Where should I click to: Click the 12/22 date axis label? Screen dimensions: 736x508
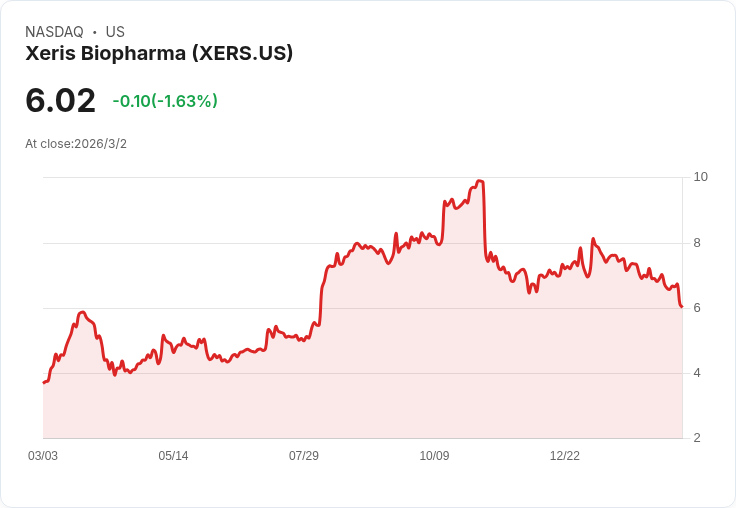(x=565, y=456)
